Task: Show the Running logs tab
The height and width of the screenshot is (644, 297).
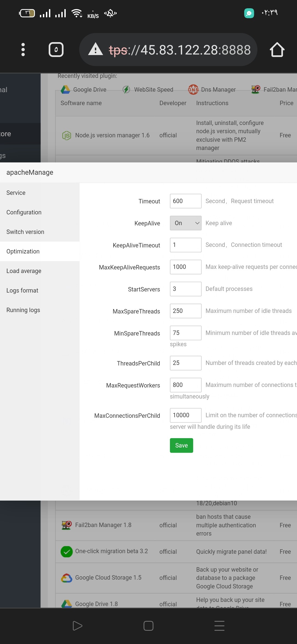Action: point(23,310)
